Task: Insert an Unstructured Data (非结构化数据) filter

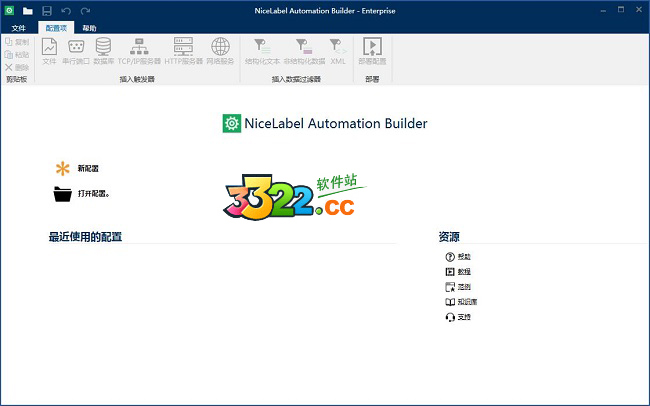Action: coord(304,50)
